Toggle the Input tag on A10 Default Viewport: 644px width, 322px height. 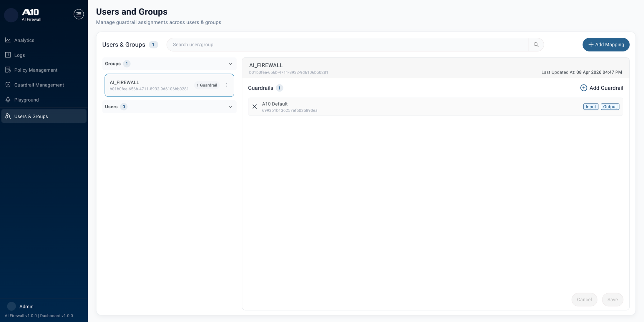click(591, 107)
